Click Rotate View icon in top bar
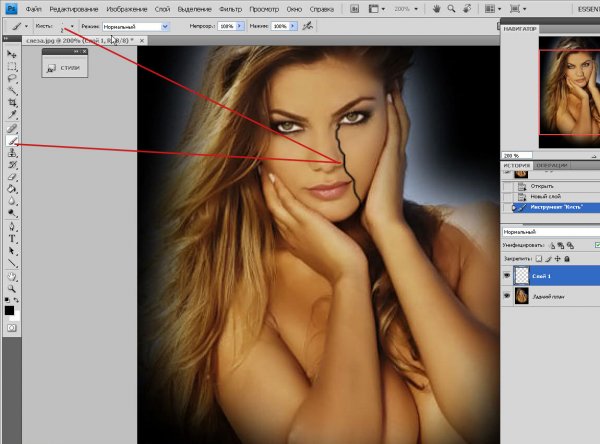 (467, 9)
